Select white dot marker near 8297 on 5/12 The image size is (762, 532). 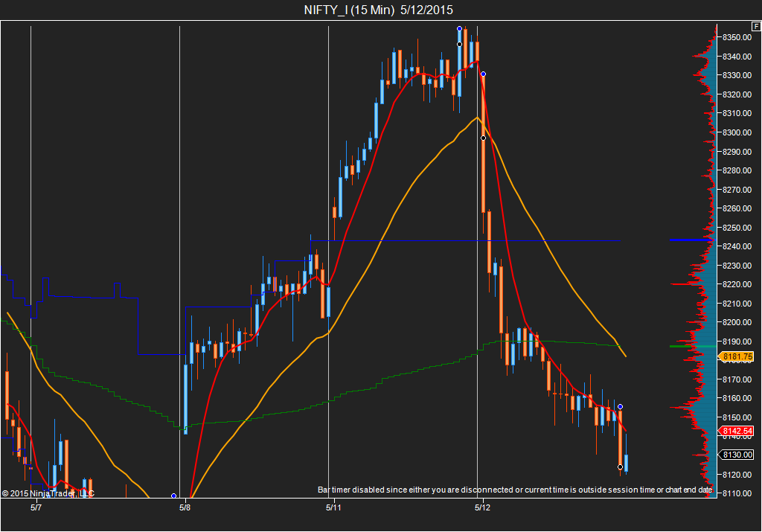[483, 138]
